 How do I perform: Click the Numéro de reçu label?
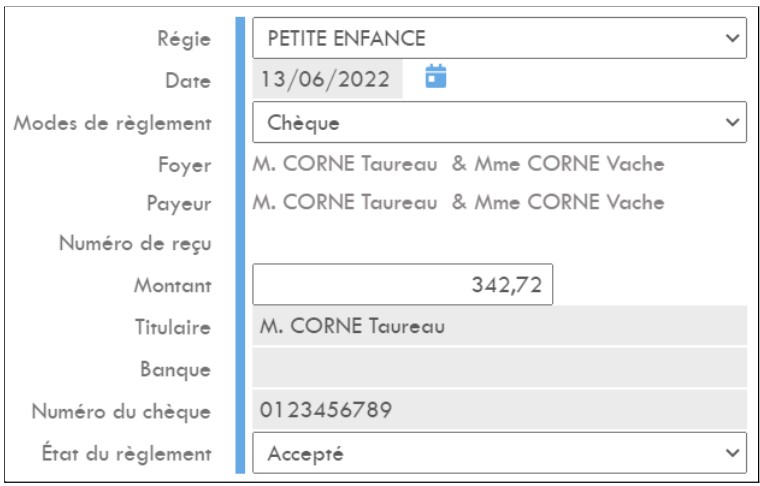[x=135, y=243]
